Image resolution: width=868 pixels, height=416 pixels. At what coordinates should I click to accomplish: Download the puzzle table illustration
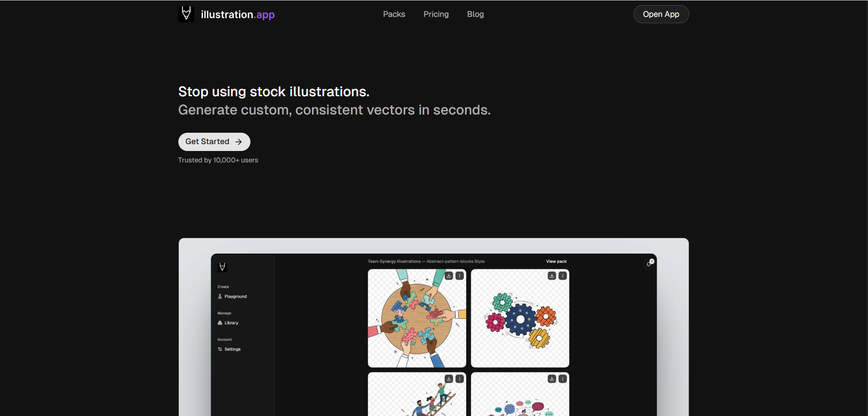(x=449, y=276)
